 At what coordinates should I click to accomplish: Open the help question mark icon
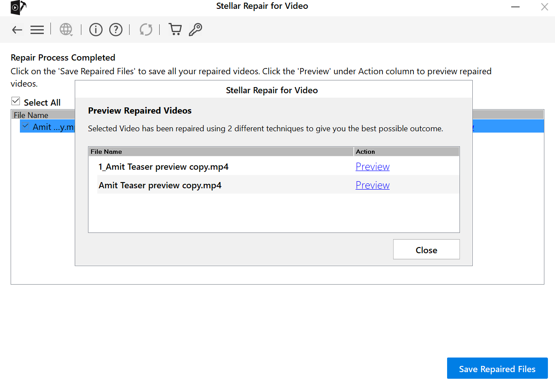(116, 30)
